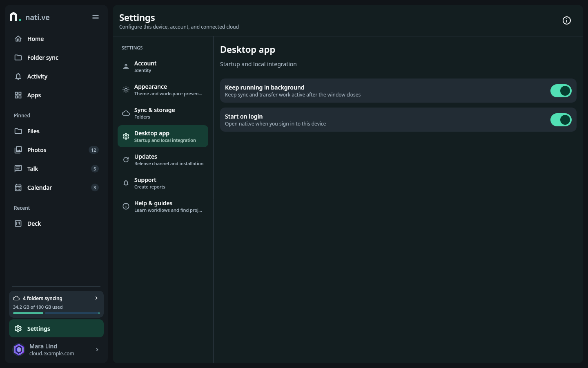Open account menu chevron beside Mara Lind

click(x=97, y=350)
